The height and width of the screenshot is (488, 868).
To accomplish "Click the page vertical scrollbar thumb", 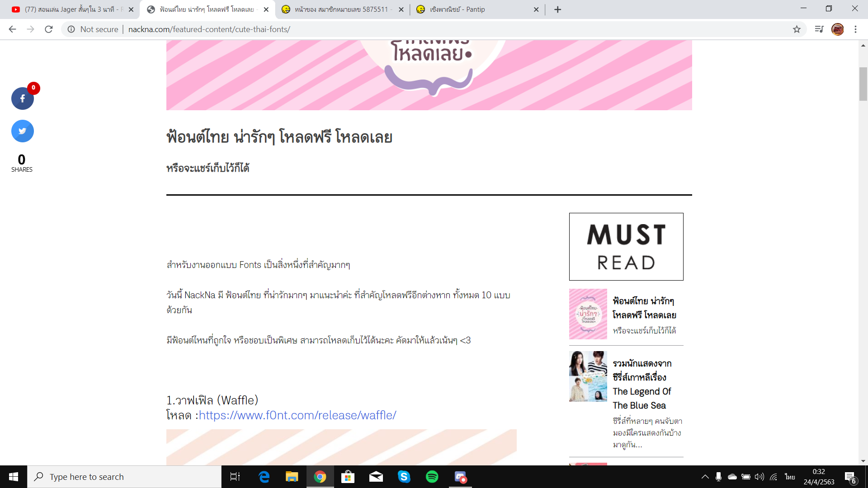I will 863,84.
